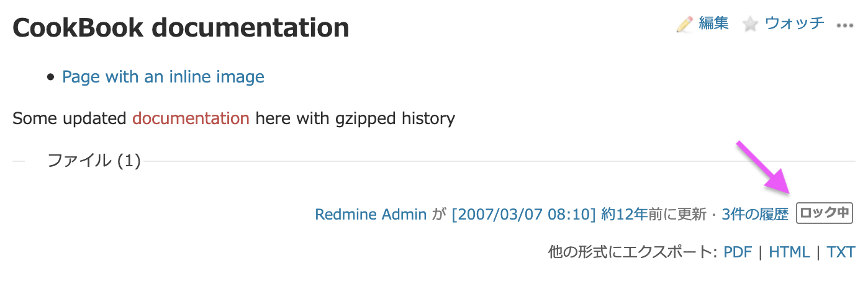Open 'Page with an inline image' link
868x294 pixels.
(163, 77)
